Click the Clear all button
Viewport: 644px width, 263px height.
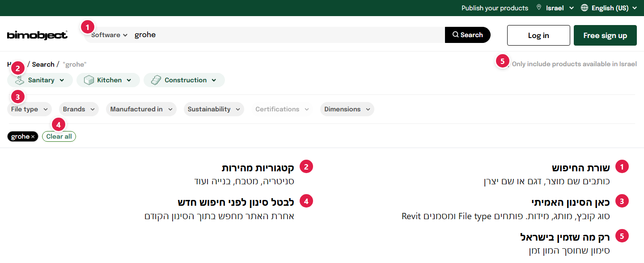pos(59,136)
